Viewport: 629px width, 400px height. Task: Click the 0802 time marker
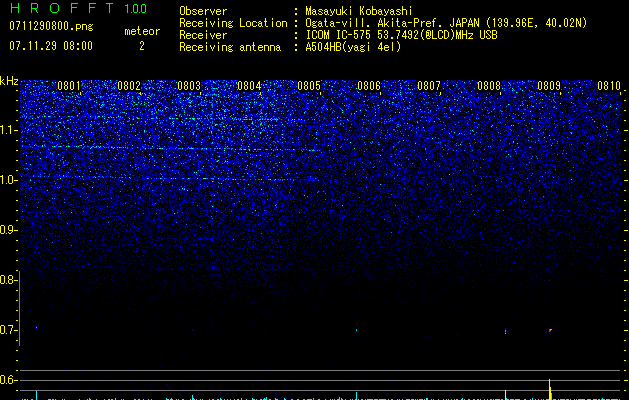tap(129, 86)
